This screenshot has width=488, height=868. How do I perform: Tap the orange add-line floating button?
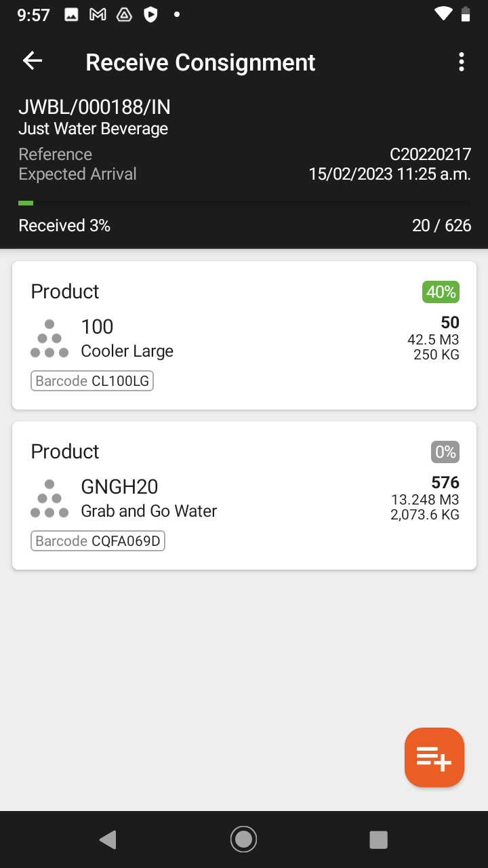pyautogui.click(x=434, y=757)
